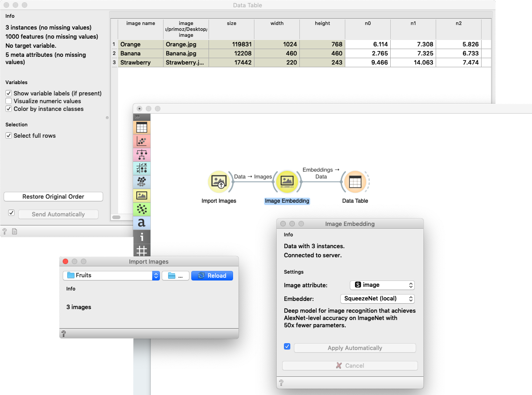The width and height of the screenshot is (532, 395).
Task: Click the Reload button in Import Images
Action: pos(212,275)
